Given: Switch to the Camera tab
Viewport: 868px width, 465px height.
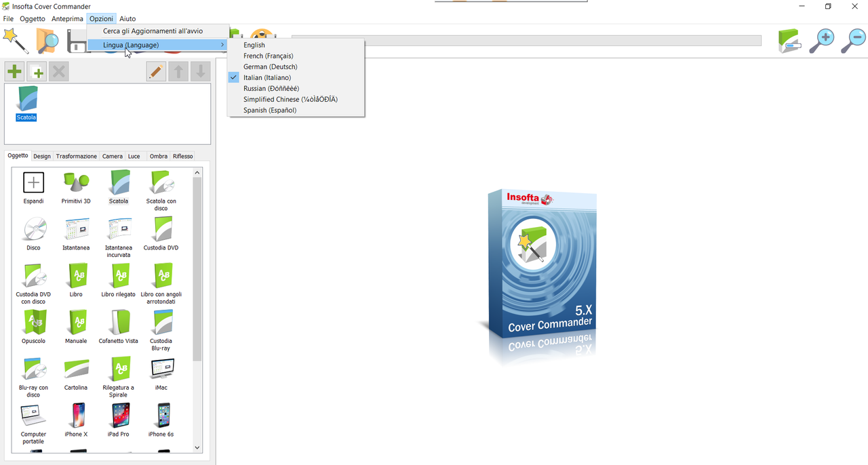Looking at the screenshot, I should (x=113, y=157).
